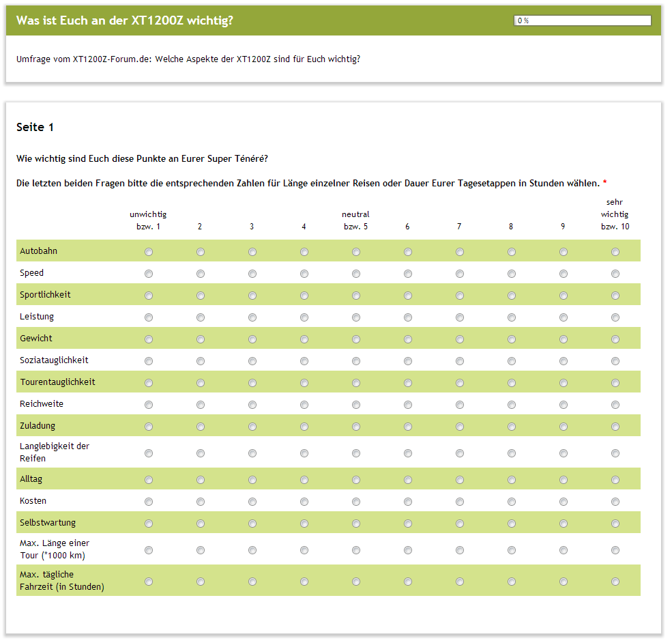Select rating 10 for Speed
The height and width of the screenshot is (643, 672).
[615, 274]
